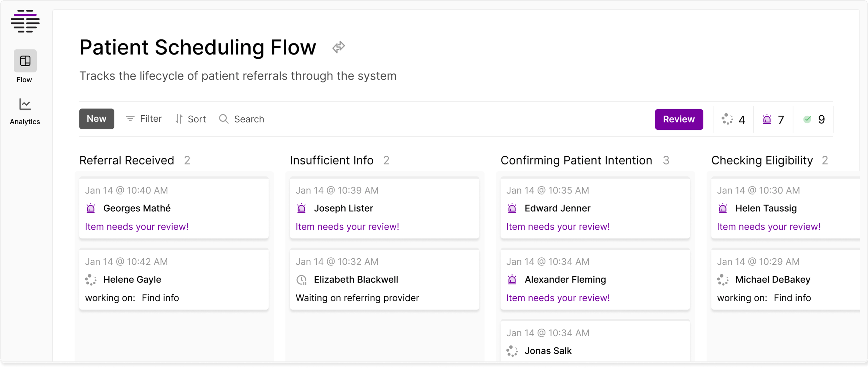Viewport: 868px width, 368px height.
Task: Expand the Confirming Patient Intention column header
Action: [576, 160]
